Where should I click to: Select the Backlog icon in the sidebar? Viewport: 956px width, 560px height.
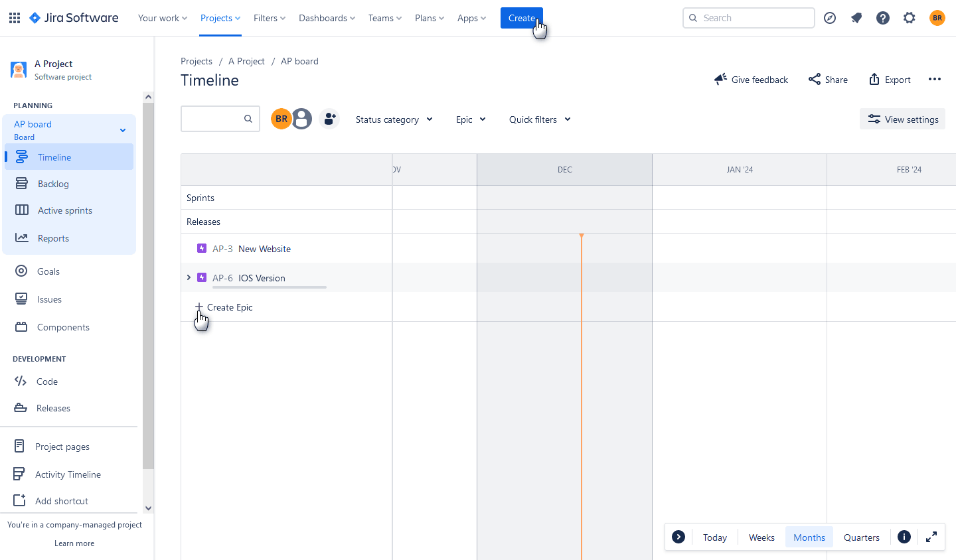21,183
